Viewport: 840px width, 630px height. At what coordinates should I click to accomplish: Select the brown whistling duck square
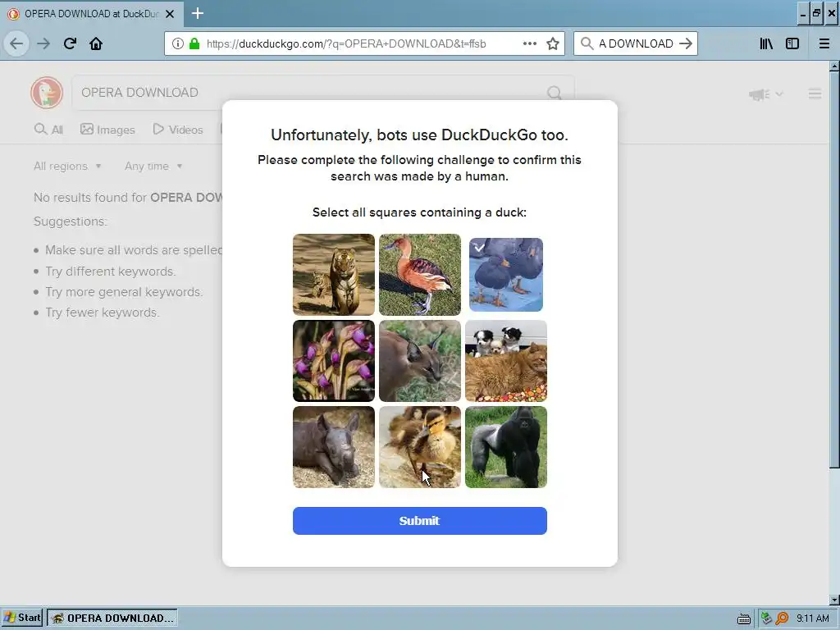420,275
